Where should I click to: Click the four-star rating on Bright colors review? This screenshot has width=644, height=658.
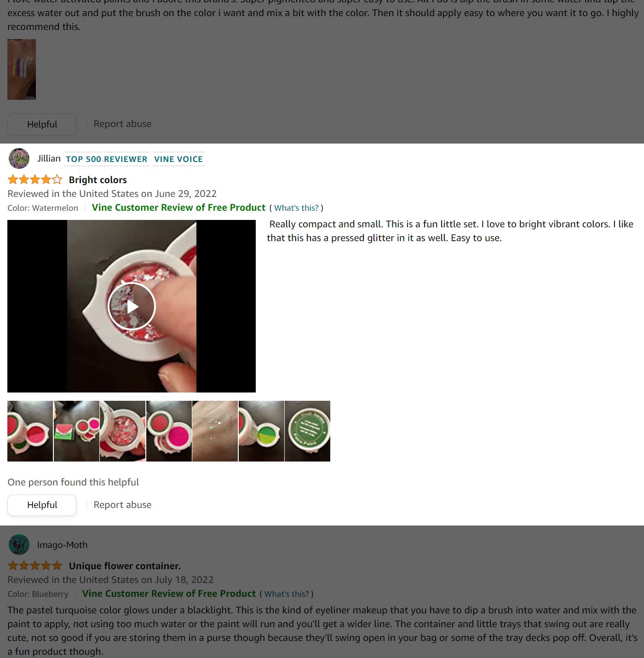pos(35,179)
